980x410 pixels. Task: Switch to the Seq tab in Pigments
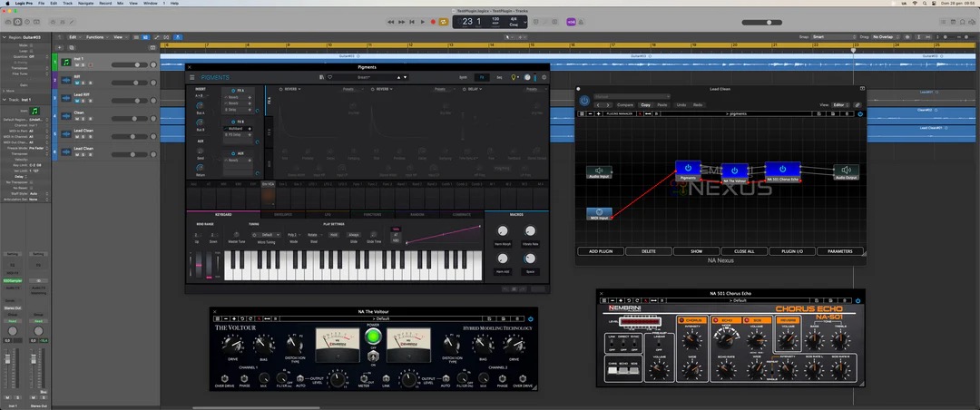(499, 77)
